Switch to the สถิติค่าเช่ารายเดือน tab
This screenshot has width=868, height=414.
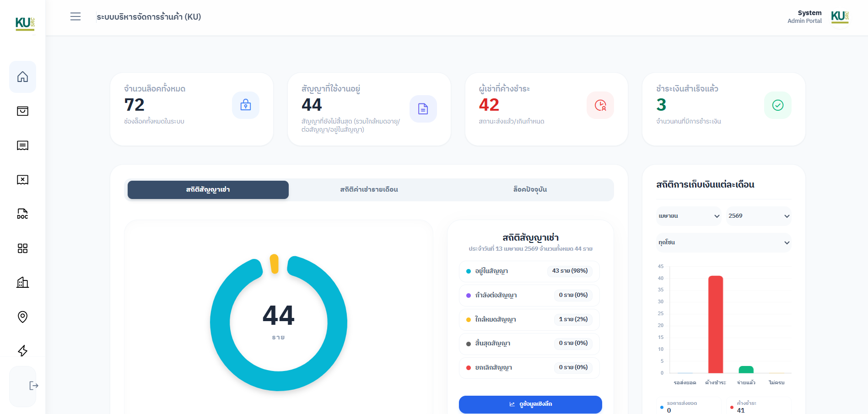(x=369, y=189)
